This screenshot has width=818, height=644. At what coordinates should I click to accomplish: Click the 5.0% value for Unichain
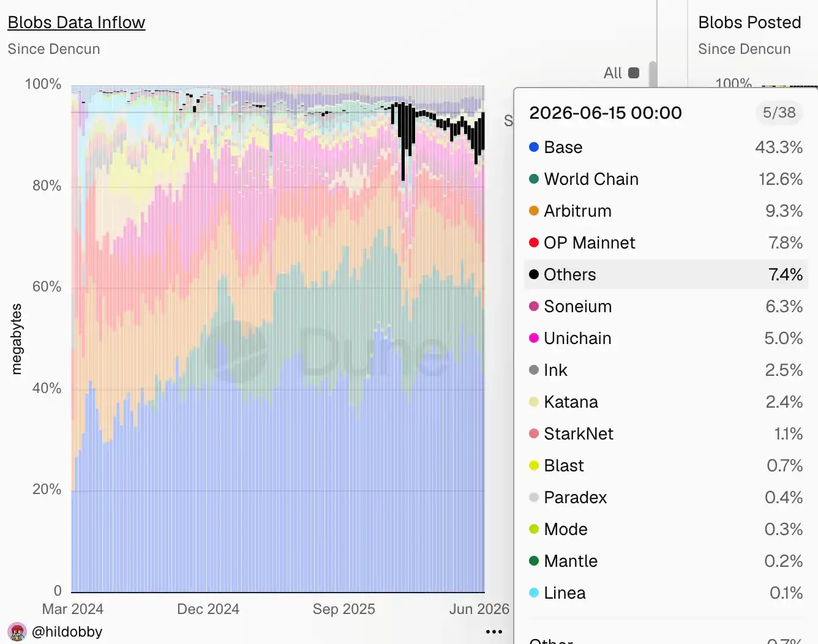pyautogui.click(x=784, y=338)
